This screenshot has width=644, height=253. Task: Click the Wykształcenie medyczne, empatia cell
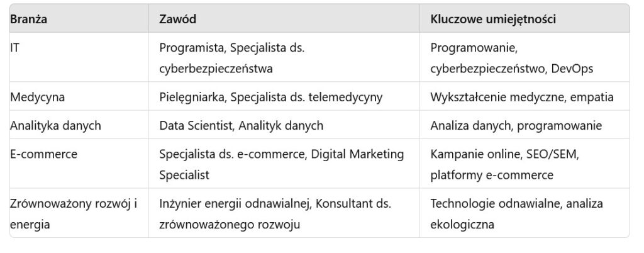(522, 98)
